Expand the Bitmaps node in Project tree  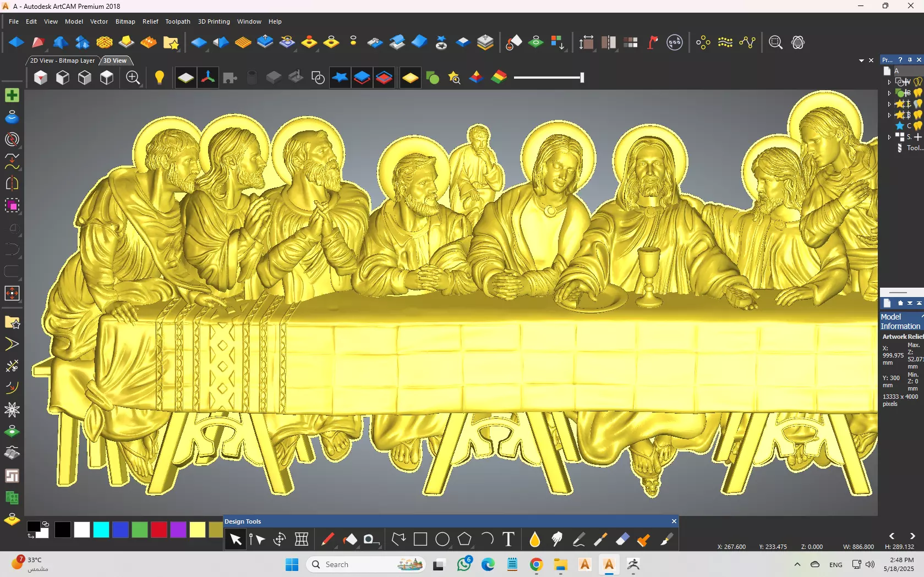pos(889,93)
